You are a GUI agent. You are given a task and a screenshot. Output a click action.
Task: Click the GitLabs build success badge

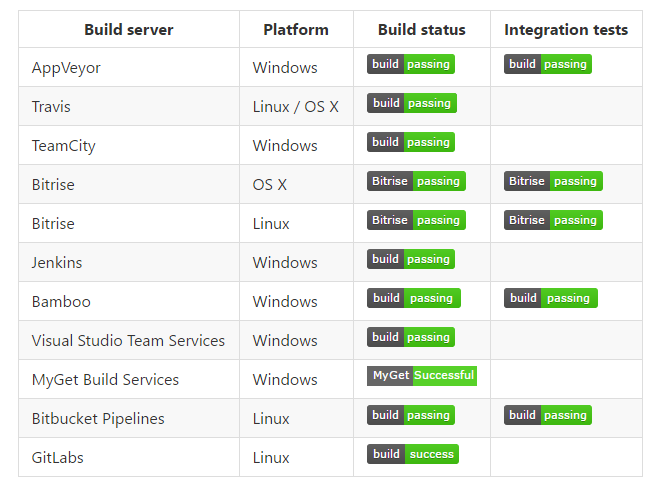click(412, 454)
